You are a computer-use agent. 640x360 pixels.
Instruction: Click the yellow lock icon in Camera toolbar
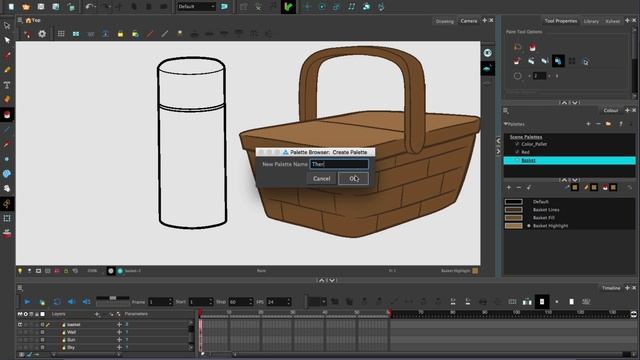point(120,34)
